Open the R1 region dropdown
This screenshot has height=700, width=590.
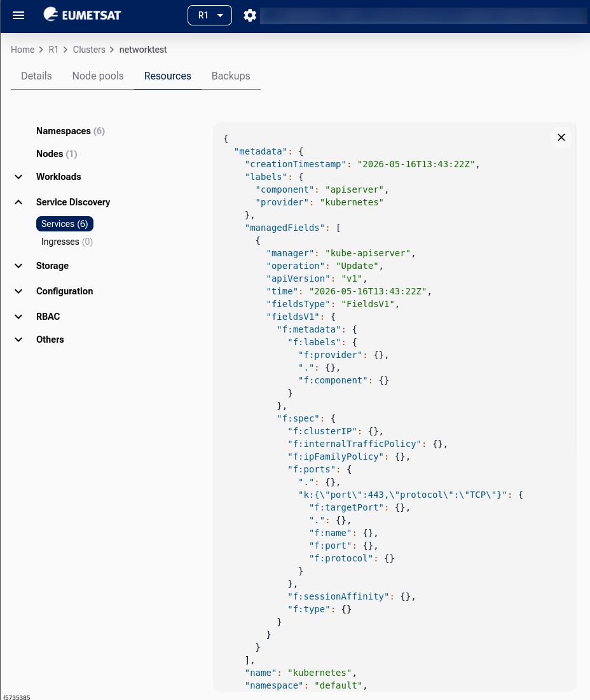(x=210, y=16)
